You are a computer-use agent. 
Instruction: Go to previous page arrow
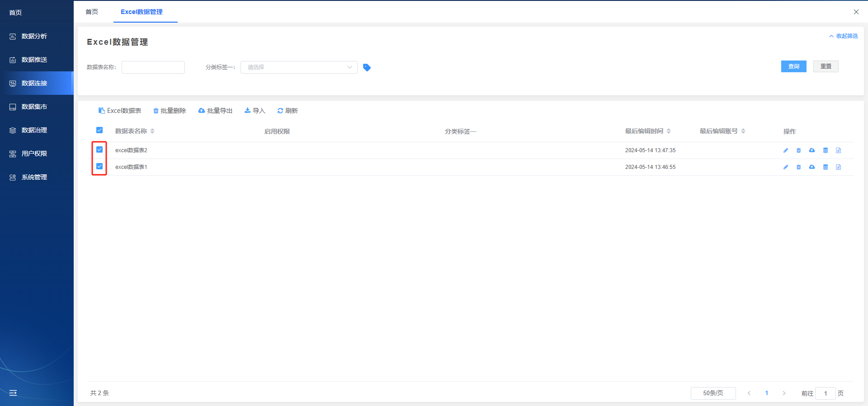point(749,393)
